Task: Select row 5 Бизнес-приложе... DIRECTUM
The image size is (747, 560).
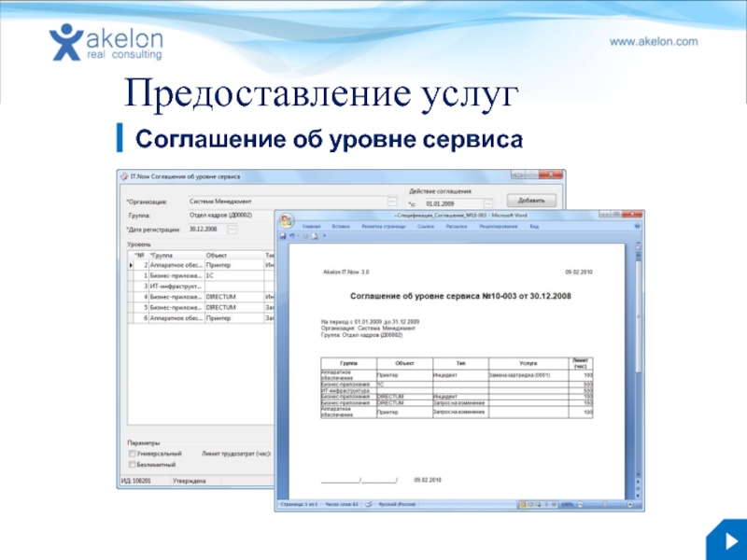Action: point(202,308)
